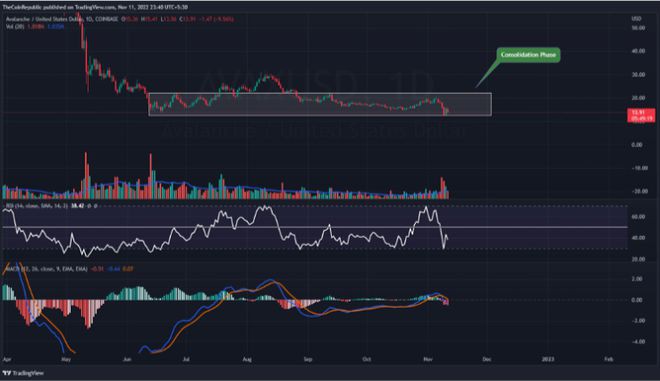The width and height of the screenshot is (660, 381).
Task: Click the Sep label on the time axis
Action: [x=308, y=359]
